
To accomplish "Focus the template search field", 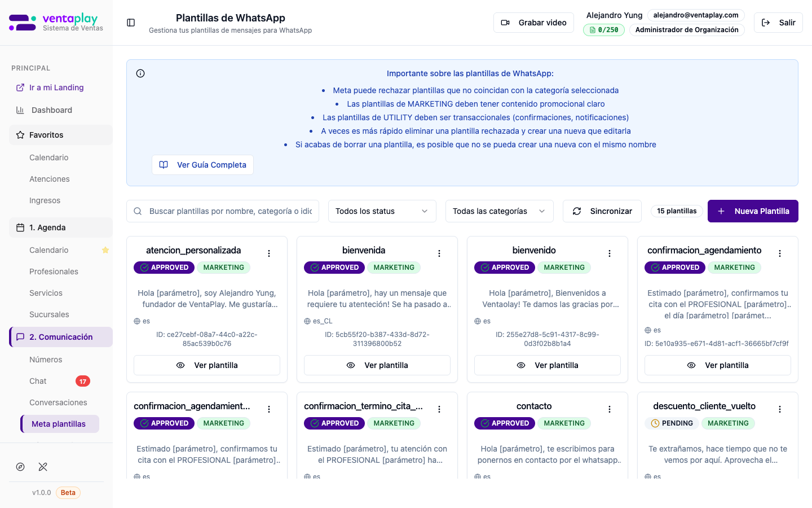I will (230, 211).
